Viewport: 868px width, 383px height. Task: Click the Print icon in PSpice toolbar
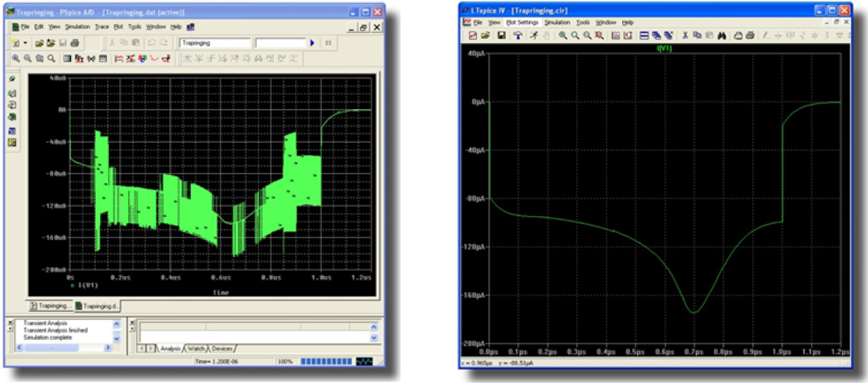[x=75, y=43]
